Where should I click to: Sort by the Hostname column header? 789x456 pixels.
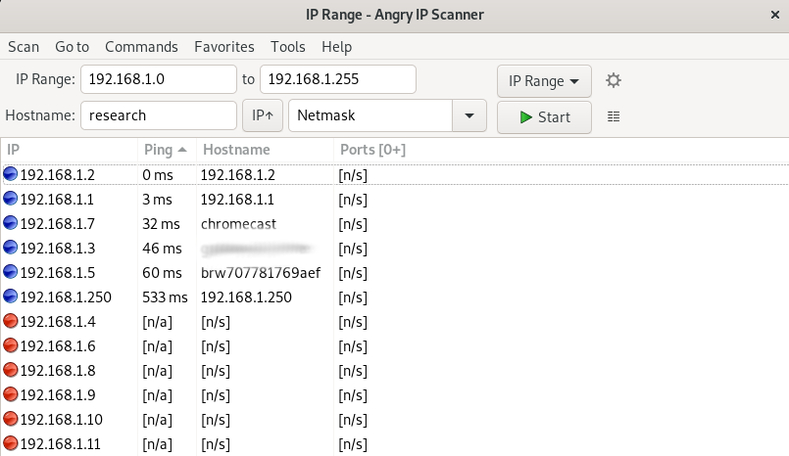[265, 149]
